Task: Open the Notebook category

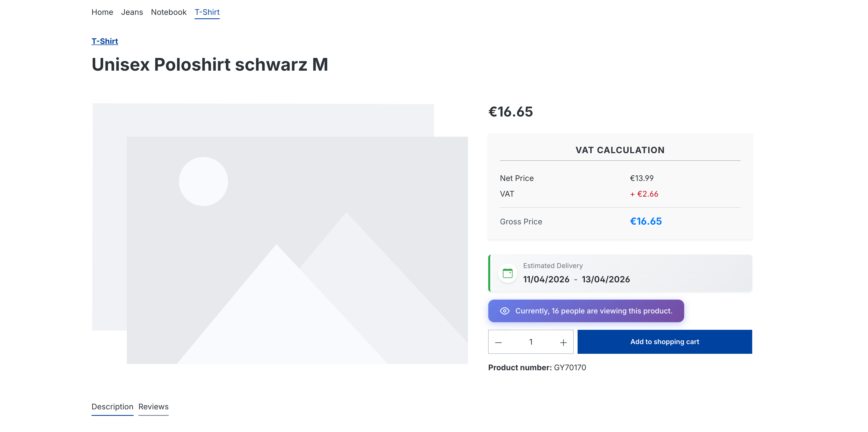Action: 168,12
